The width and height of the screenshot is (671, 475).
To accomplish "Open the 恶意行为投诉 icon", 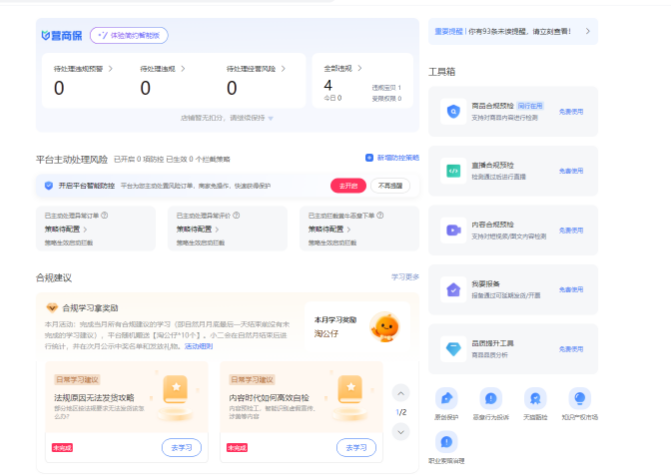I will [x=492, y=398].
